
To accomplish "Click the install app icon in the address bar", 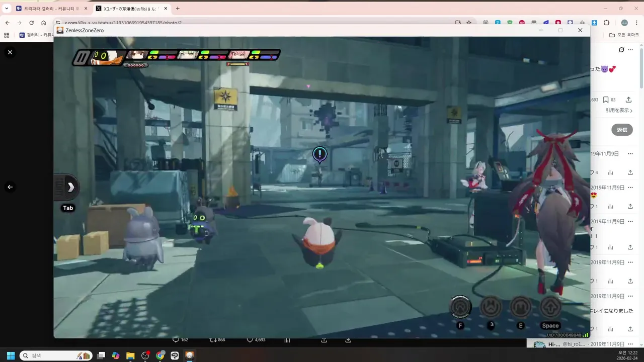I will tap(458, 23).
